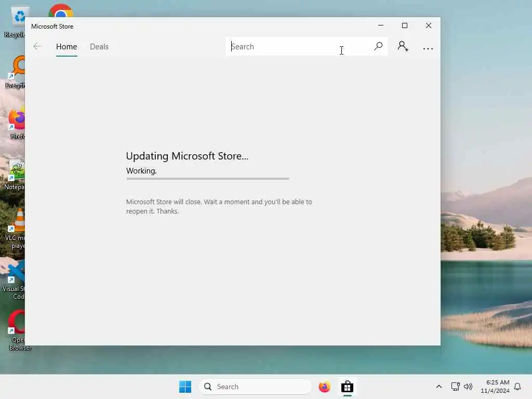Show hidden icons in system tray
The width and height of the screenshot is (532, 399).
[x=438, y=387]
